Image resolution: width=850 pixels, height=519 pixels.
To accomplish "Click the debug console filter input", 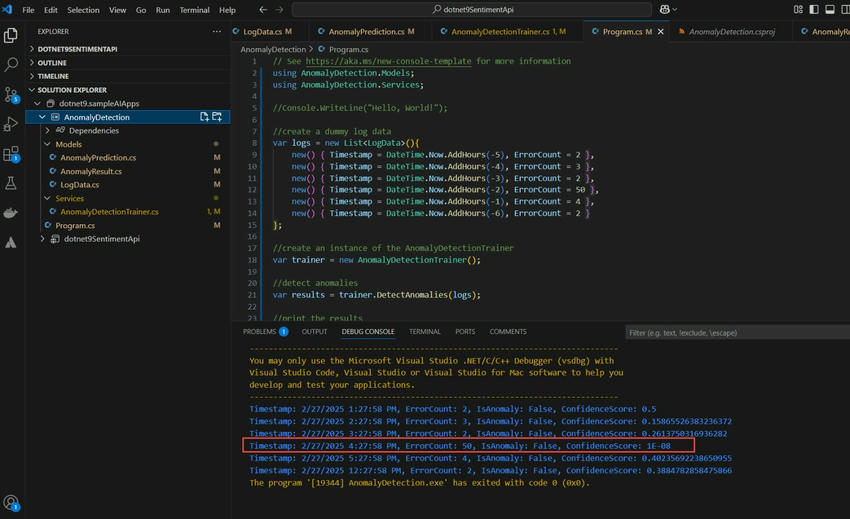I will (x=735, y=333).
